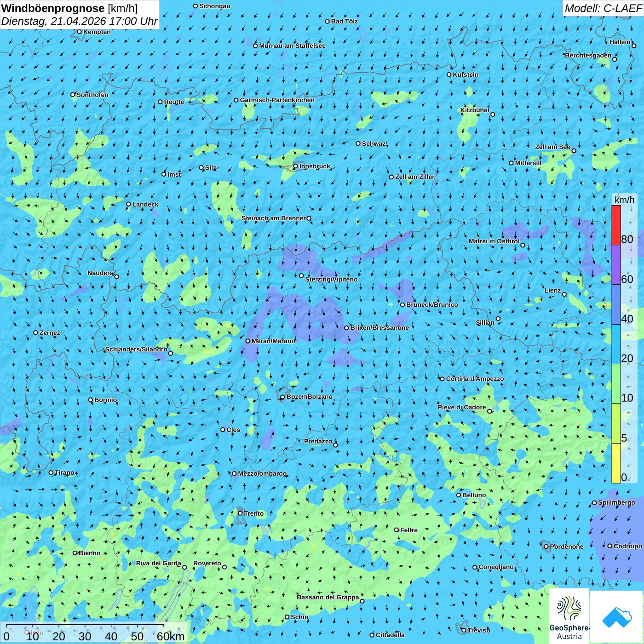The width and height of the screenshot is (644, 644).
Task: Click the Modell: C-LAEF label
Action: tap(603, 8)
